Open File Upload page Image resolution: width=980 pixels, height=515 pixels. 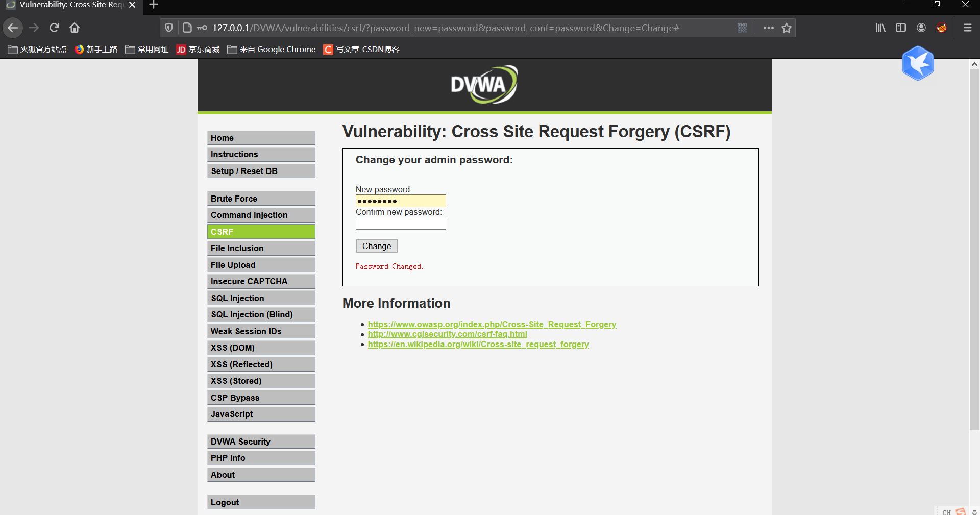tap(261, 265)
